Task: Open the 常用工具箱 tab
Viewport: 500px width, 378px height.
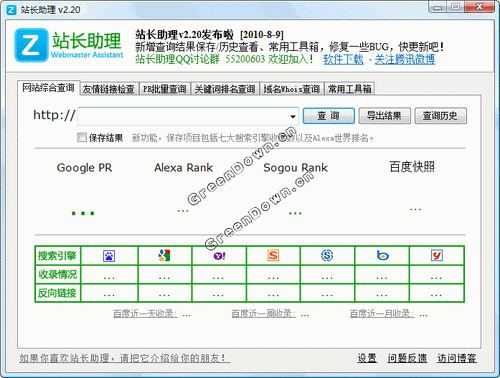Action: pos(350,89)
